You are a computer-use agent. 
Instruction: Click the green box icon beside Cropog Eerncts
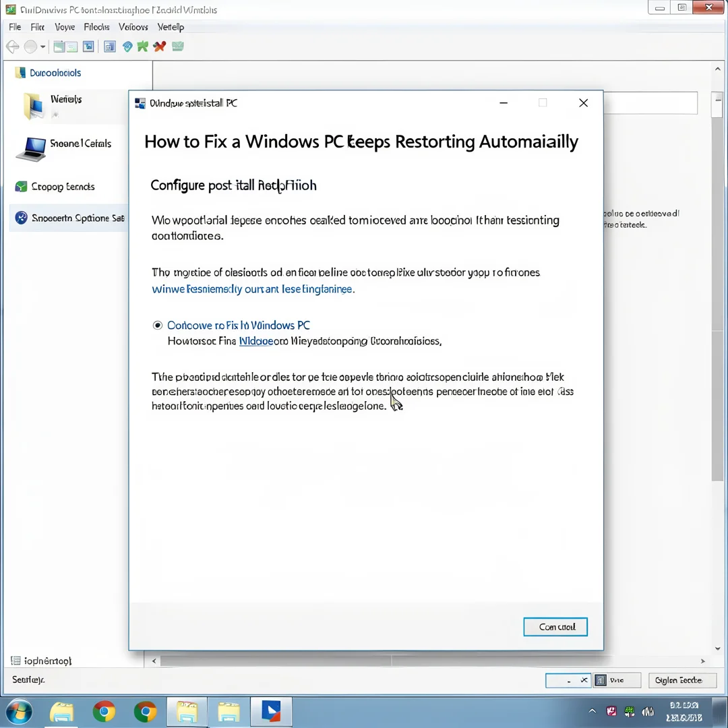(x=22, y=187)
